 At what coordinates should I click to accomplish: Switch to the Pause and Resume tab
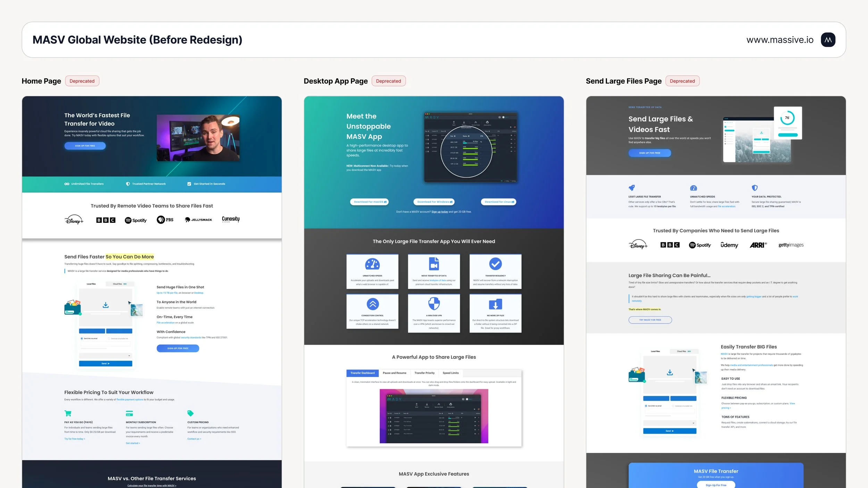(394, 373)
